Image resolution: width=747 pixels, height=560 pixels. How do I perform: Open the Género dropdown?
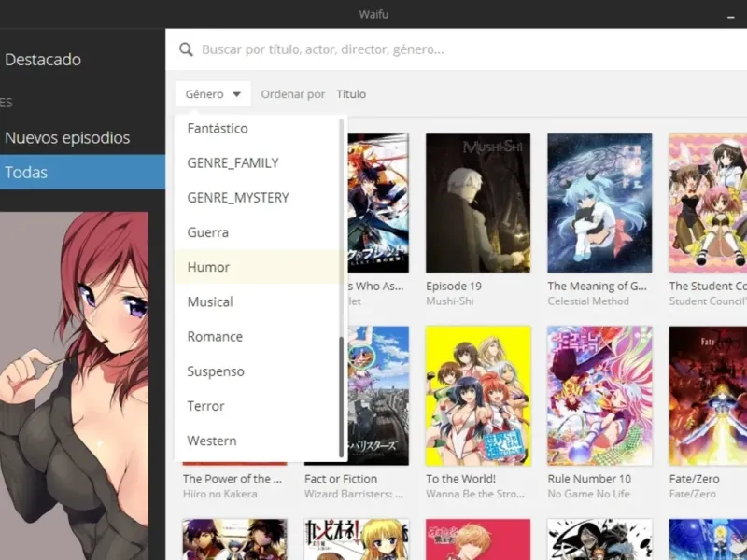pyautogui.click(x=213, y=94)
